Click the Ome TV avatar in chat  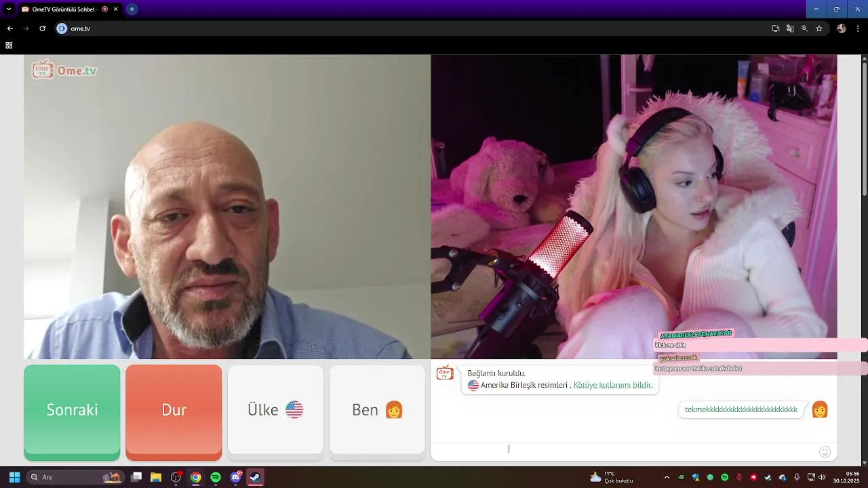pyautogui.click(x=445, y=373)
